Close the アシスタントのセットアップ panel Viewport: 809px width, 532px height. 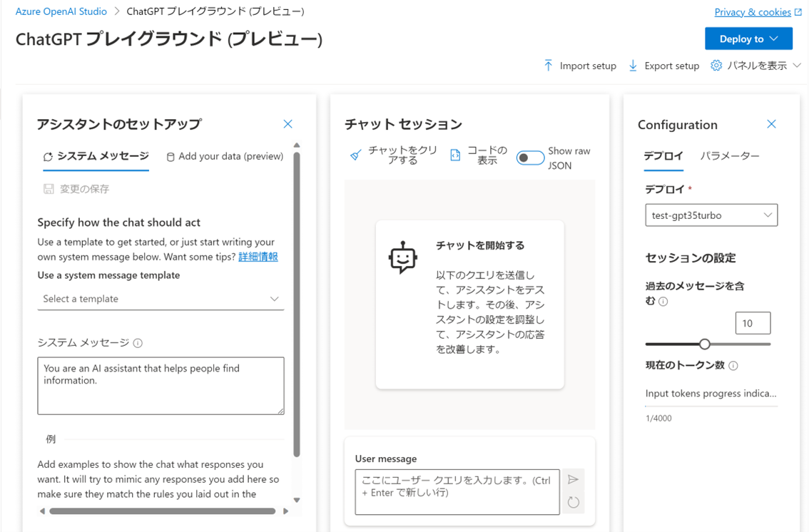pyautogui.click(x=288, y=123)
